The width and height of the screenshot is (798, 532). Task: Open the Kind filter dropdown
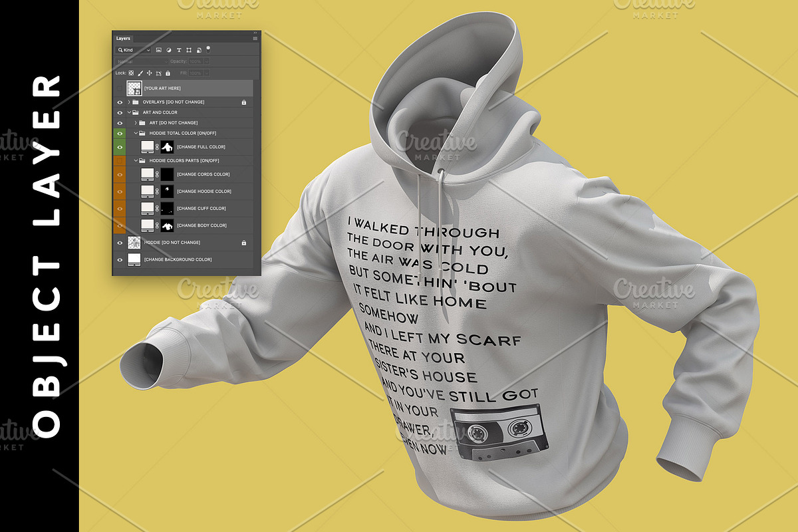click(133, 50)
